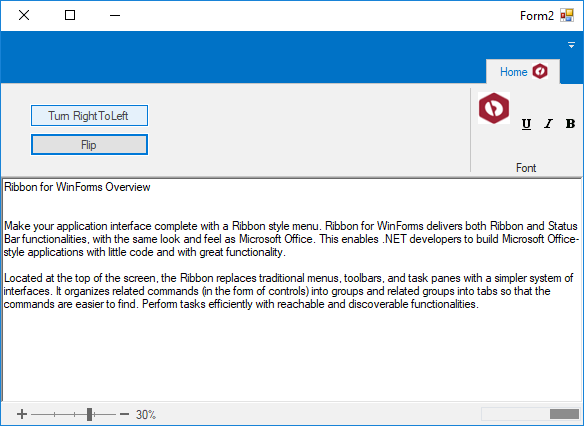Close the Form2 window with X
This screenshot has height=426, width=584.
pos(24,15)
